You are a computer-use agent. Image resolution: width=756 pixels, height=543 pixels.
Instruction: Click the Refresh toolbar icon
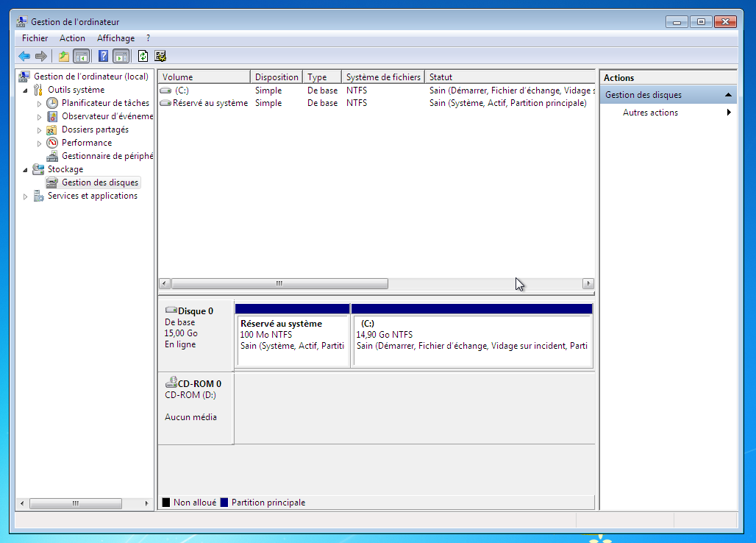pyautogui.click(x=143, y=57)
